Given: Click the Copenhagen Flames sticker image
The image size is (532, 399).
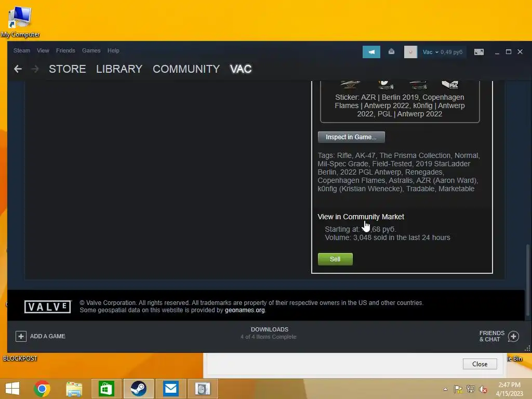Looking at the screenshot, I should [385, 84].
